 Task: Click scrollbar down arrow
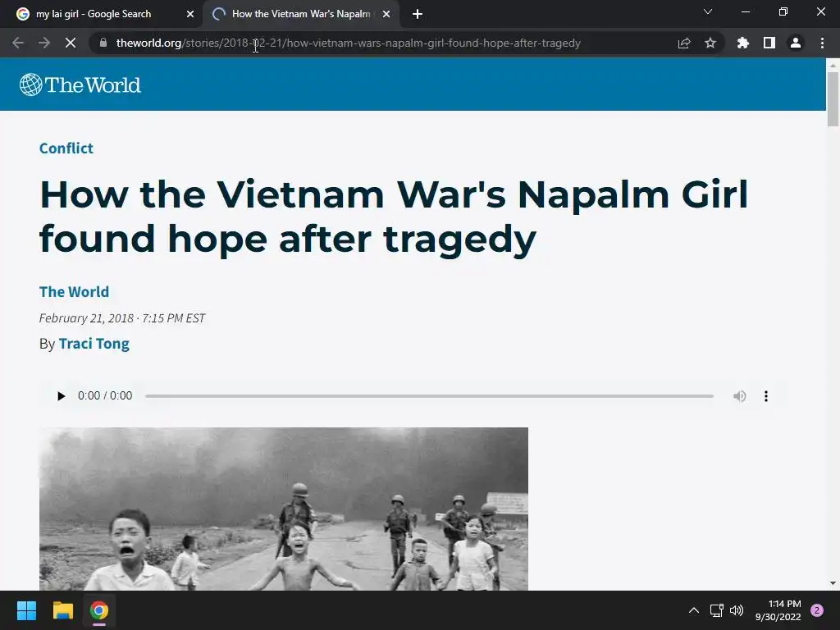coord(833,583)
